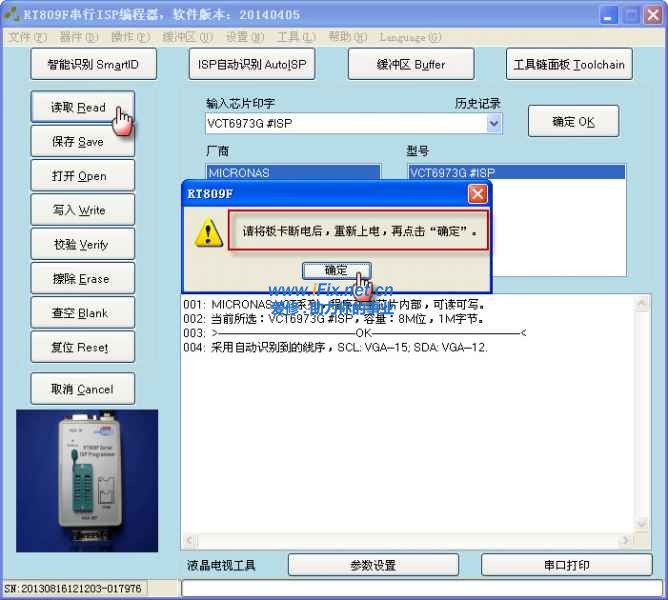Click the 复位 Reset button
The width and height of the screenshot is (668, 600).
[79, 348]
